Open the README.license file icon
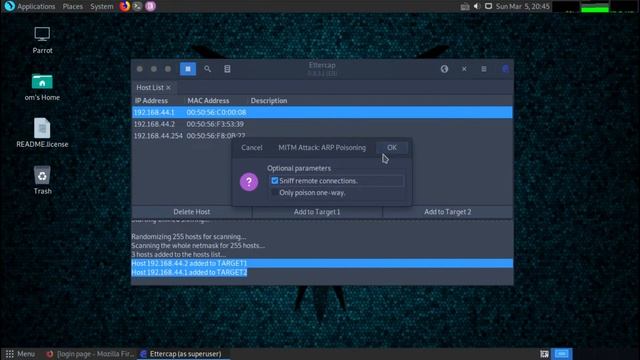The height and width of the screenshot is (360, 640). click(42, 133)
